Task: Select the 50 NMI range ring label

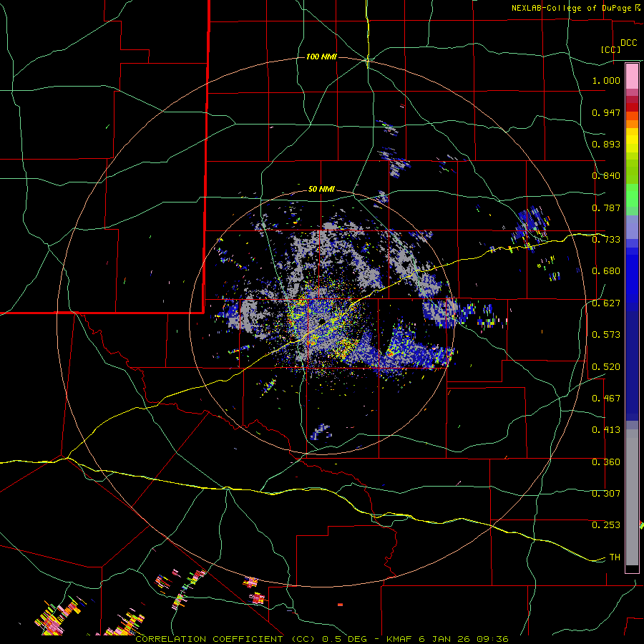Action: 321,190
